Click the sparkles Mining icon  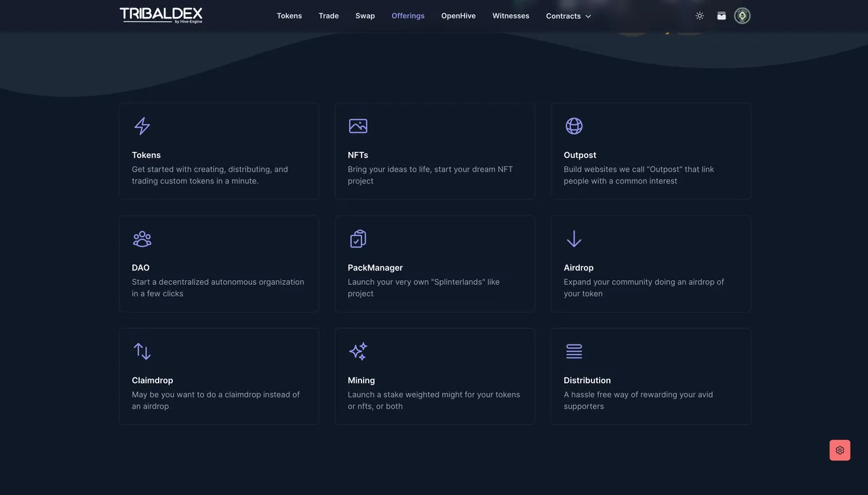358,351
